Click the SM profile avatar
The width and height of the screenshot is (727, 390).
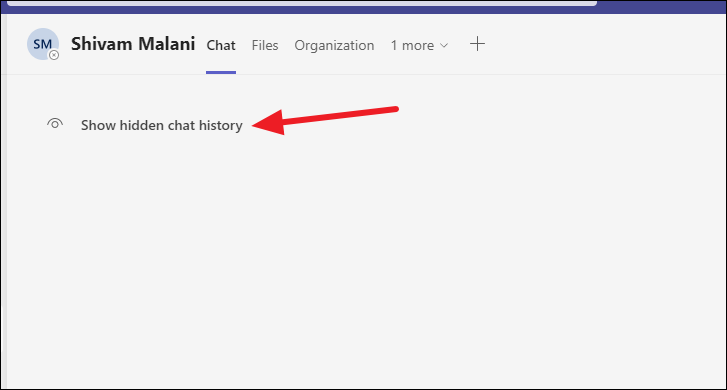point(43,44)
